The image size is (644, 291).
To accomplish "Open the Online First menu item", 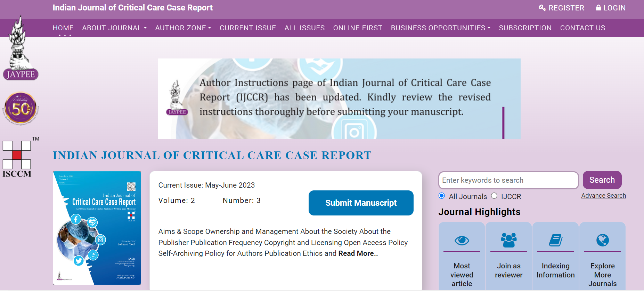I will [358, 28].
